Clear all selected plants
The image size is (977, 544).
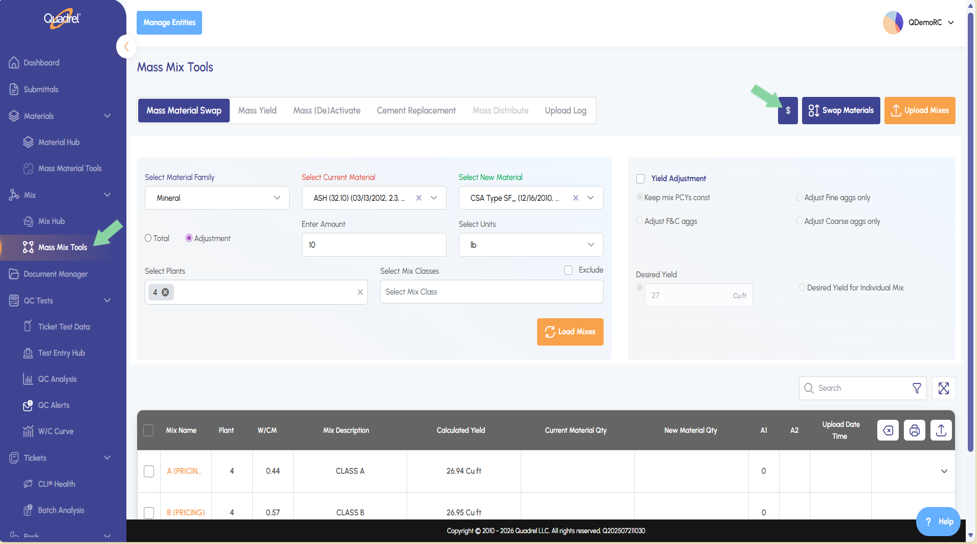(360, 292)
